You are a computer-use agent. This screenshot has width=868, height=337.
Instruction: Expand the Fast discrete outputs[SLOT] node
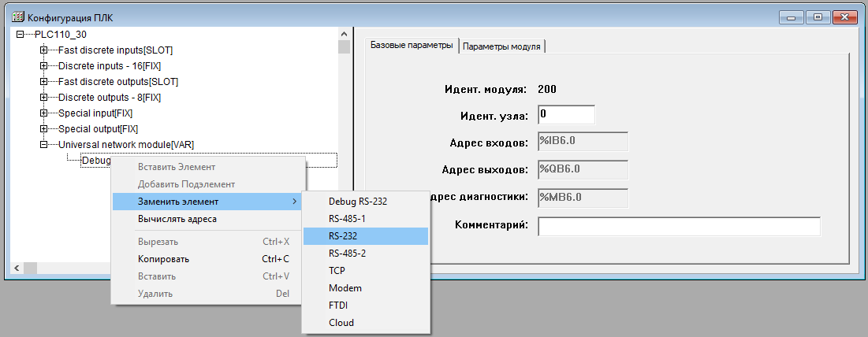(44, 81)
